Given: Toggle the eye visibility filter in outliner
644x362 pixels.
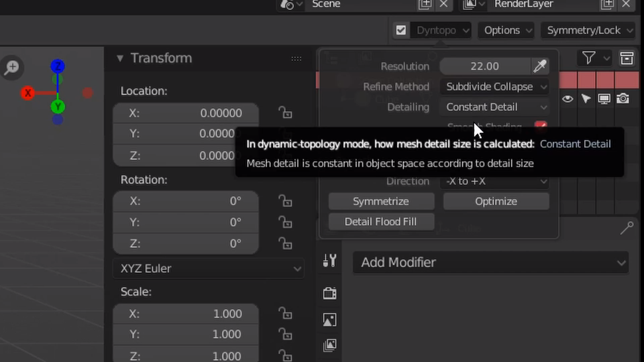Looking at the screenshot, I should coord(568,99).
